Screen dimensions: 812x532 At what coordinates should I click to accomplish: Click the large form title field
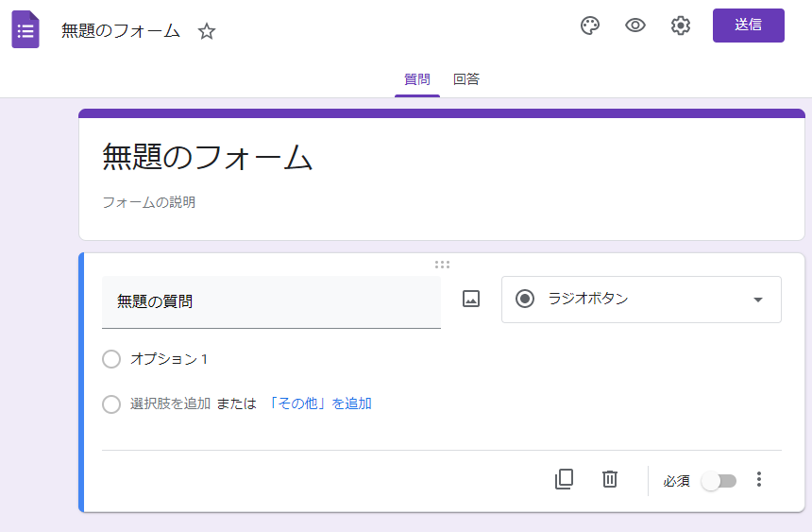[207, 157]
